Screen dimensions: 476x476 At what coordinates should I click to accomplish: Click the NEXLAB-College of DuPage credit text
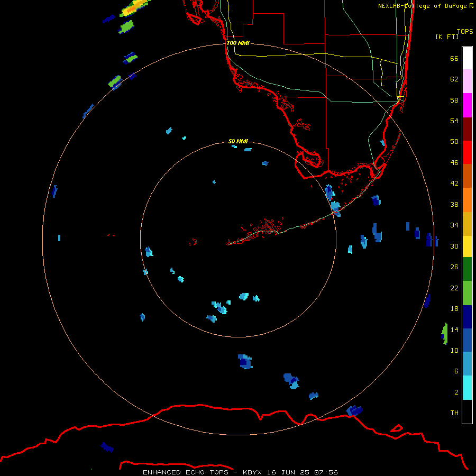425,6
